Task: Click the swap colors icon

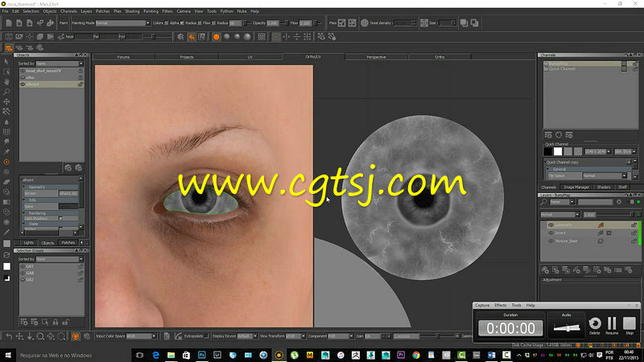Action: 6,255
